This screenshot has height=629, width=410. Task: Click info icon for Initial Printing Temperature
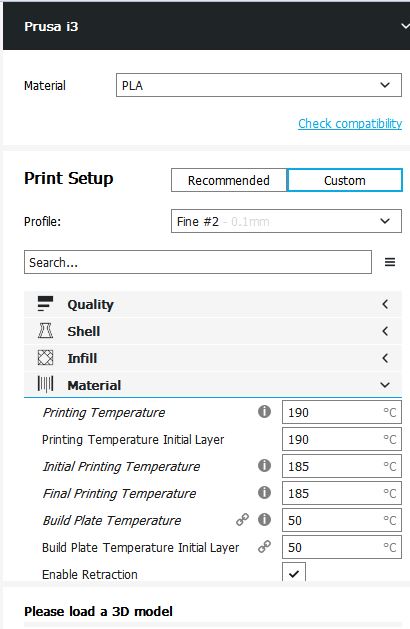coord(264,466)
